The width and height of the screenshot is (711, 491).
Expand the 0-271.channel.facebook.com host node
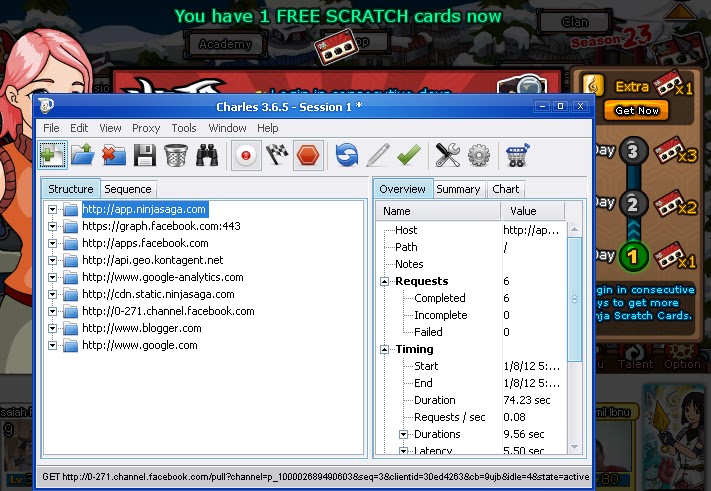(x=53, y=311)
